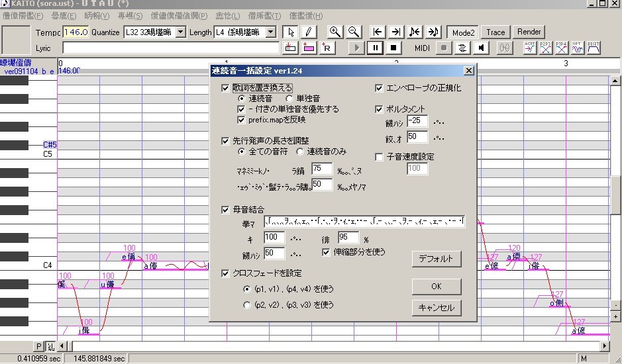Click the grayed play triangle button
This screenshot has width=622, height=364.
coord(356,48)
